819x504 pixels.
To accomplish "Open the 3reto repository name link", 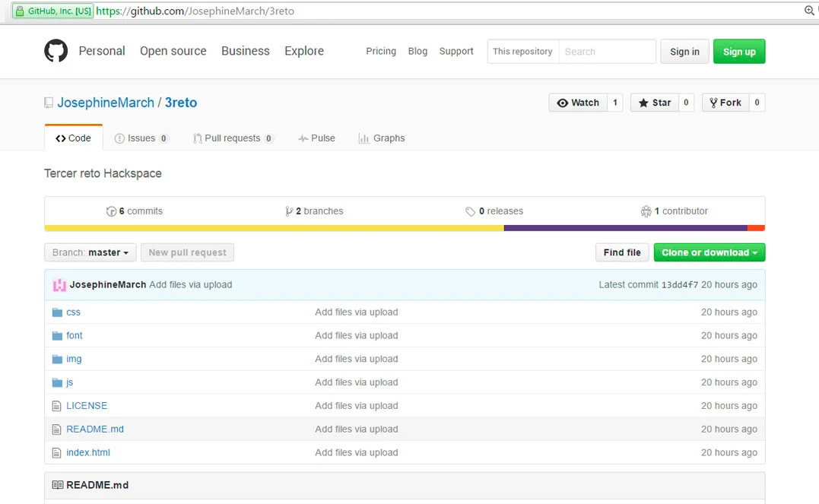I will pyautogui.click(x=181, y=103).
